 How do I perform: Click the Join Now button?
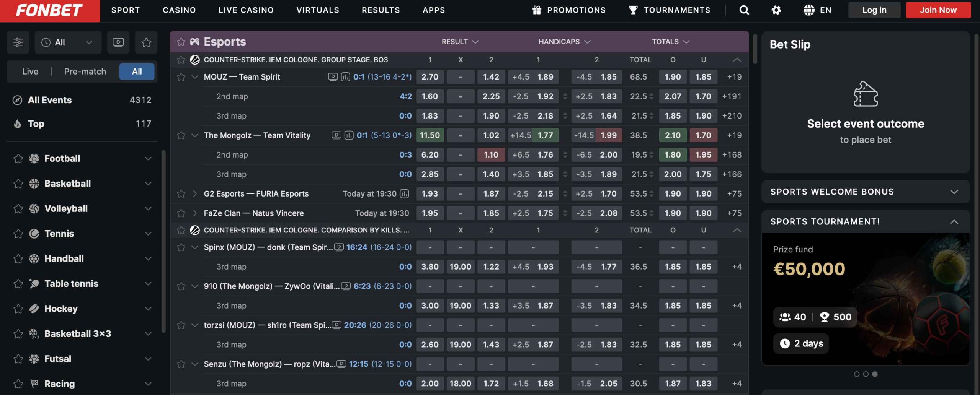[x=938, y=10]
